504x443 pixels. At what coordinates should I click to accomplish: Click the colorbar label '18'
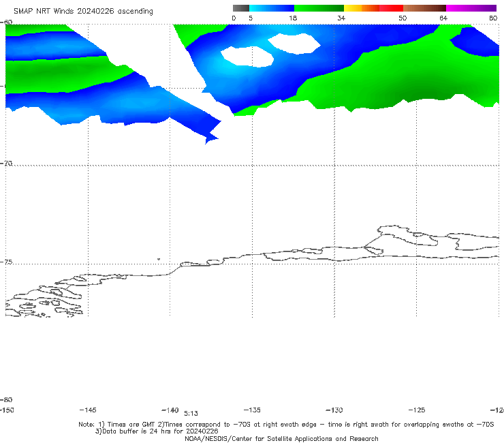point(293,18)
